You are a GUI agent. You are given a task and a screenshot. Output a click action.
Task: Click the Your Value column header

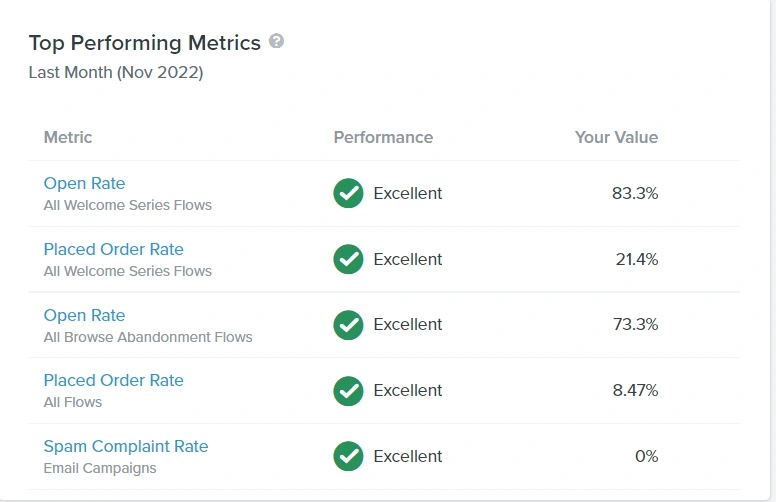point(616,137)
